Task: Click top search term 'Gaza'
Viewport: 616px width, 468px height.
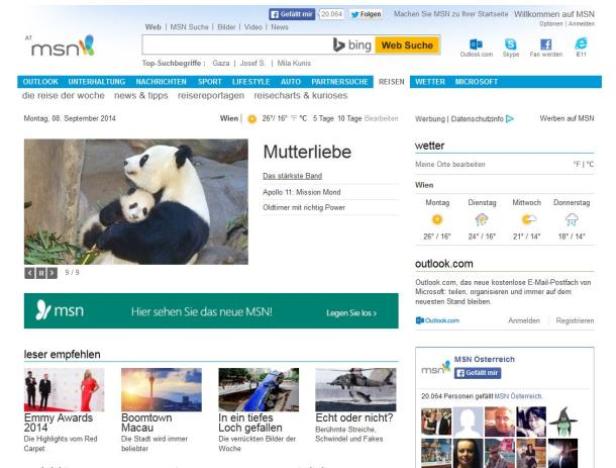Action: coord(221,63)
